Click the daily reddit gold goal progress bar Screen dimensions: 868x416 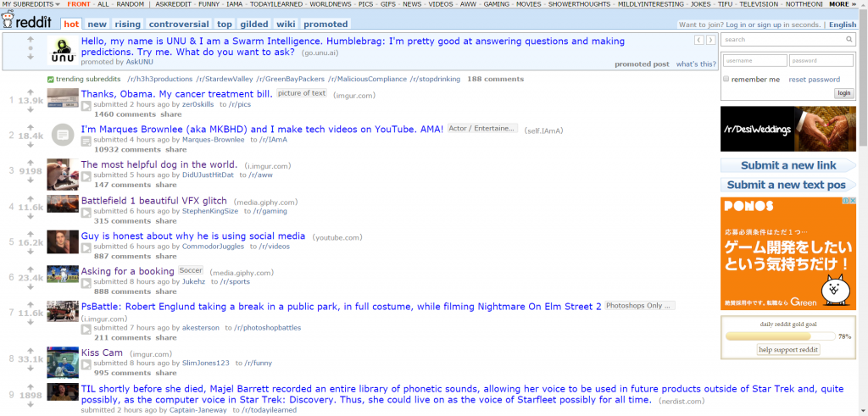[x=781, y=336]
